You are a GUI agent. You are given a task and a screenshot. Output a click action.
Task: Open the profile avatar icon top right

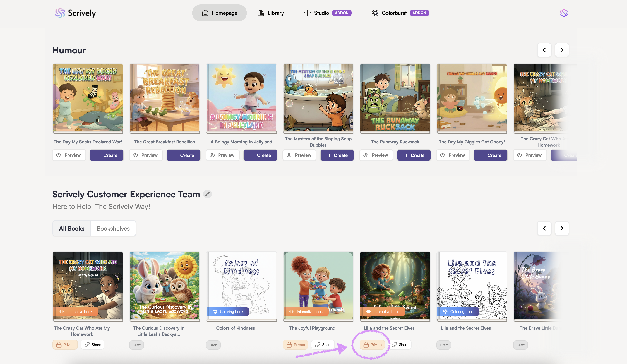tap(563, 13)
